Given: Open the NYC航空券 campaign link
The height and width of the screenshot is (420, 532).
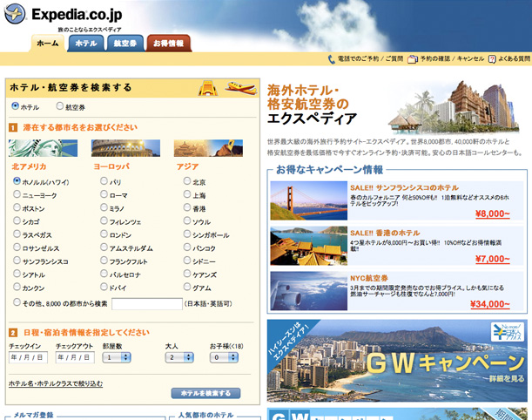Looking at the screenshot, I should pyautogui.click(x=369, y=278).
